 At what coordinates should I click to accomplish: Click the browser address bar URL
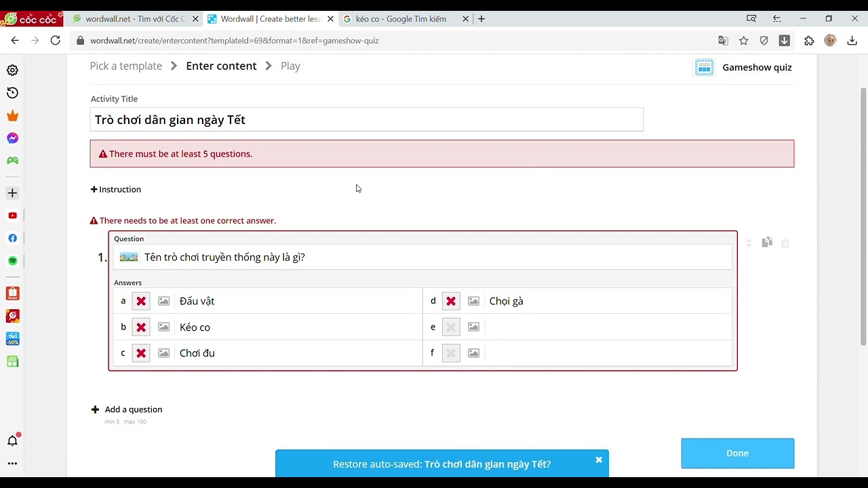point(234,41)
